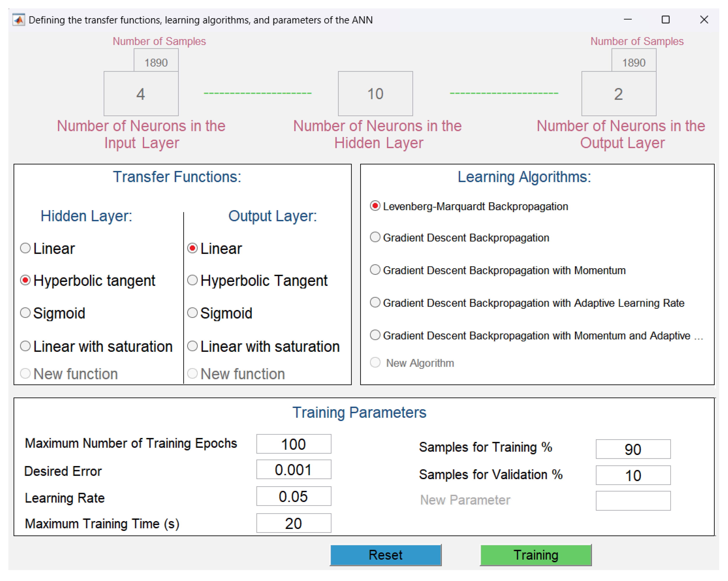Click the hidden layer neurons count box

375,93
